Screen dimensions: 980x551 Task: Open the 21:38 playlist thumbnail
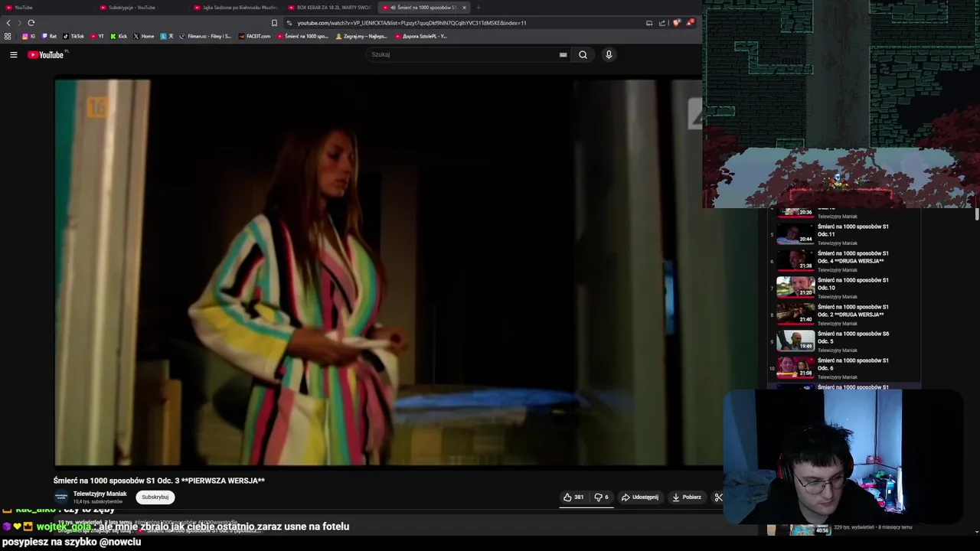click(795, 260)
